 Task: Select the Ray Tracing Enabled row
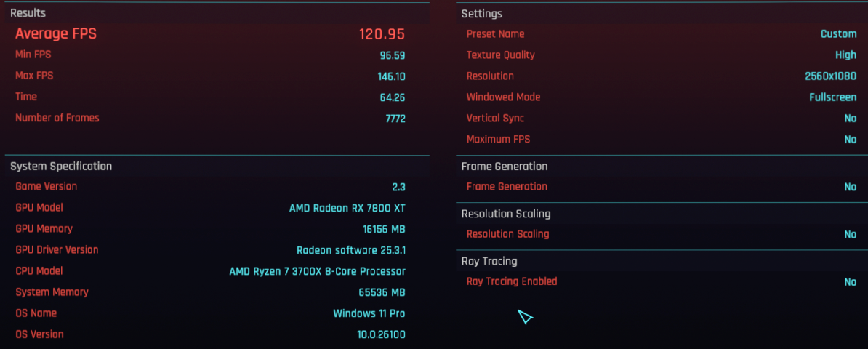662,281
